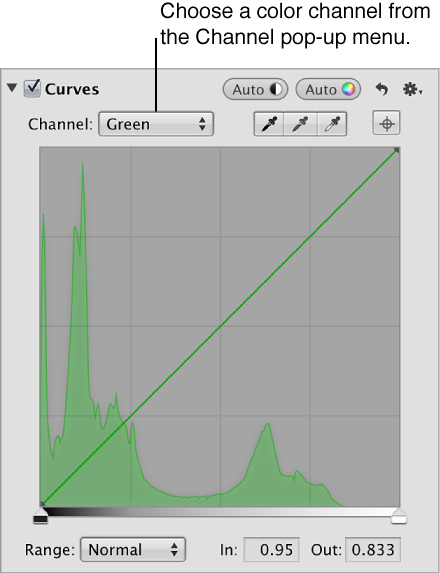Click the black point slider handle

(x=41, y=515)
